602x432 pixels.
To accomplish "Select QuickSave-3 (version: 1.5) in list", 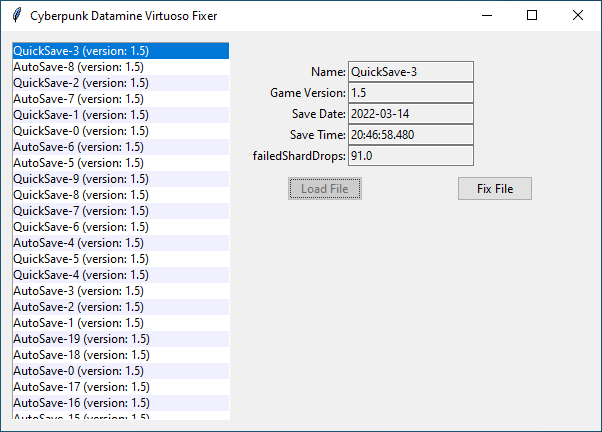I will coord(121,51).
